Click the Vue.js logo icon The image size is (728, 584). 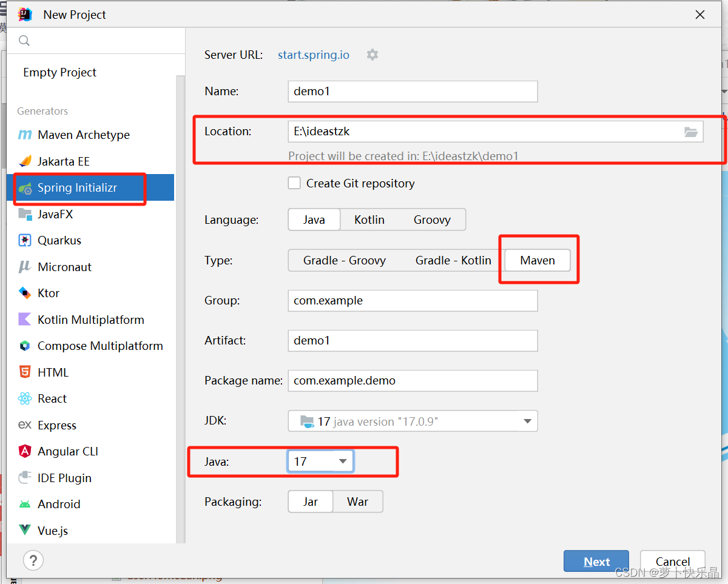[x=25, y=531]
